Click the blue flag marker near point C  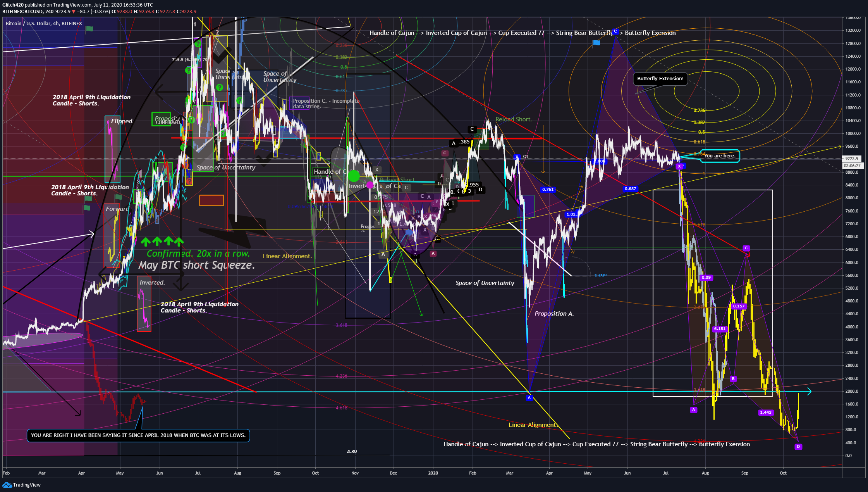coord(596,43)
